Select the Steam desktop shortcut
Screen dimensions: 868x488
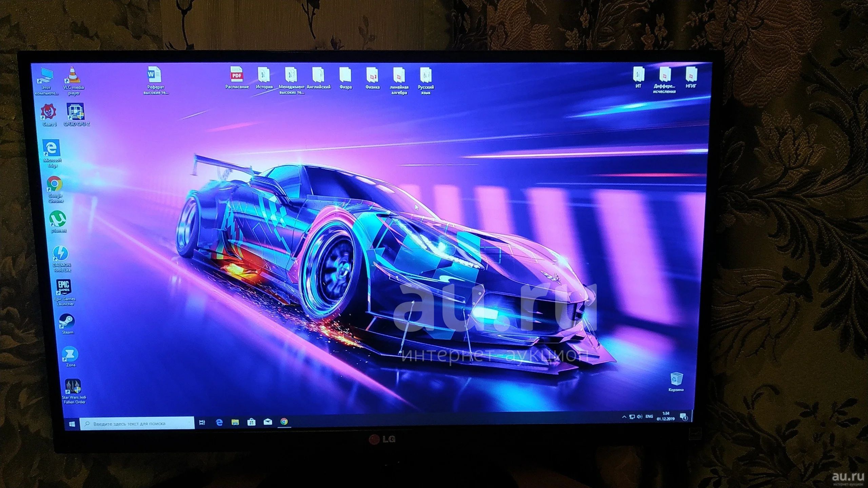67,324
